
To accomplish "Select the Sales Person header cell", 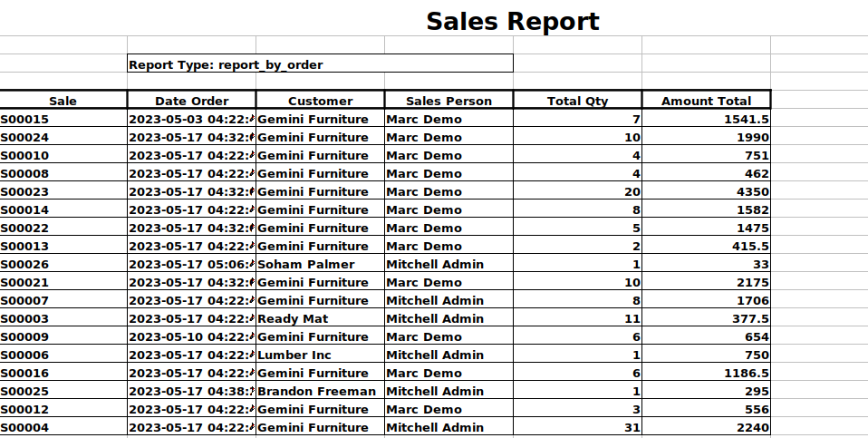I will [x=448, y=101].
